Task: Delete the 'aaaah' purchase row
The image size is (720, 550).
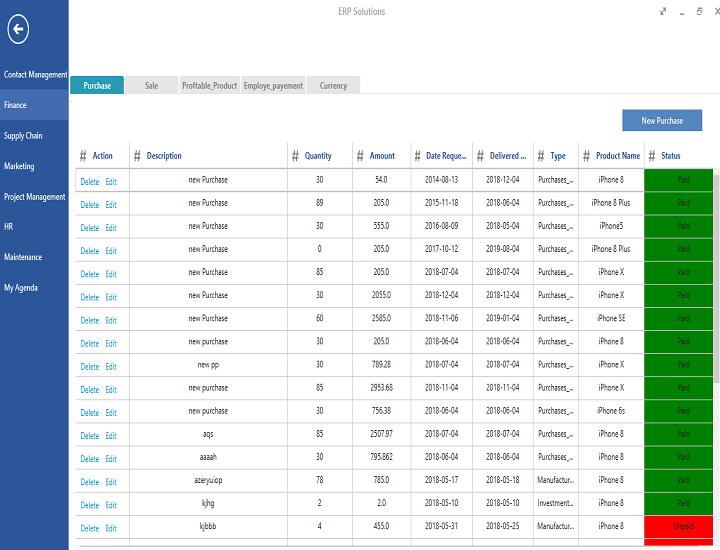Action: tap(90, 459)
